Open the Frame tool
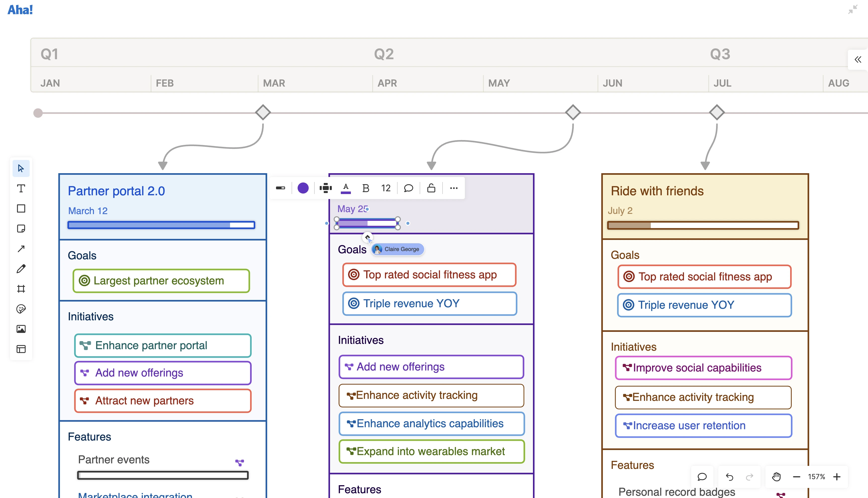Screen dimensions: 868x498 [21, 288]
